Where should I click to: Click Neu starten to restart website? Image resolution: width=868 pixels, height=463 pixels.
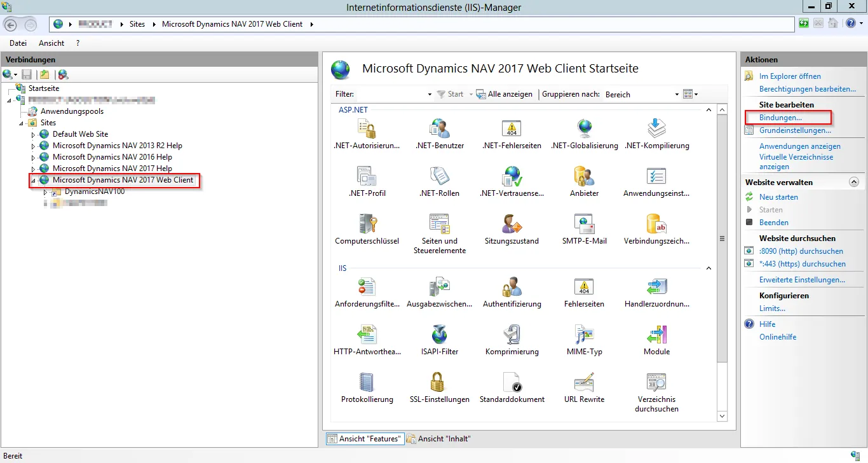[778, 197]
